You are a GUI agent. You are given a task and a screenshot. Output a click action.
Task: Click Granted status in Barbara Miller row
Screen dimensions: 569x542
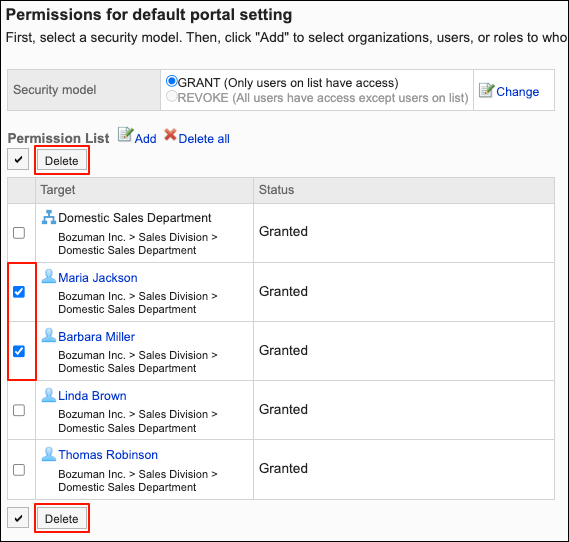(283, 350)
